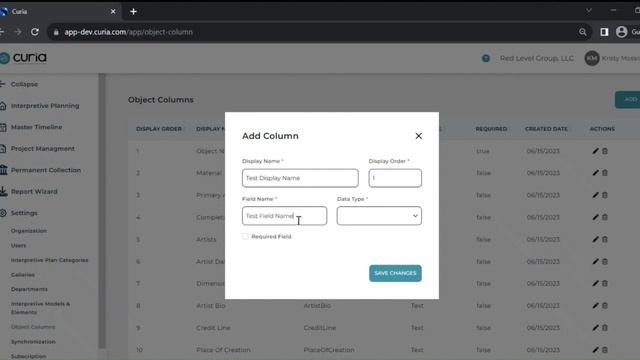Edit the row 2 Material column

point(596,173)
